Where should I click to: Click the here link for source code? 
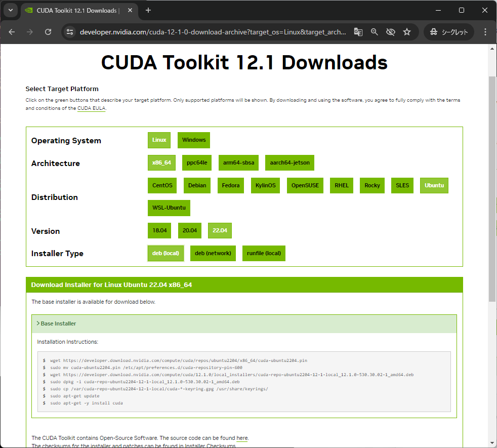pyautogui.click(x=242, y=438)
